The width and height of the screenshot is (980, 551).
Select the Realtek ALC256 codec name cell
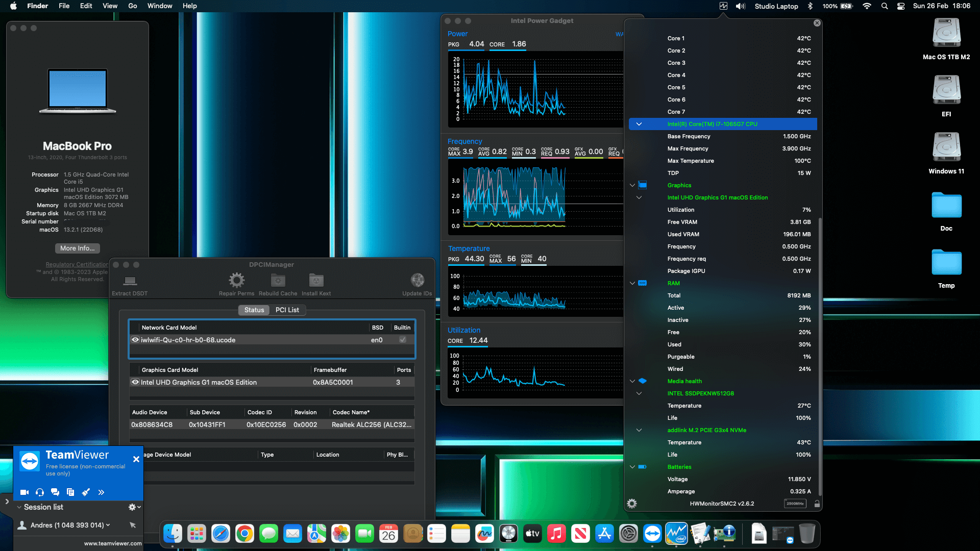(x=372, y=424)
